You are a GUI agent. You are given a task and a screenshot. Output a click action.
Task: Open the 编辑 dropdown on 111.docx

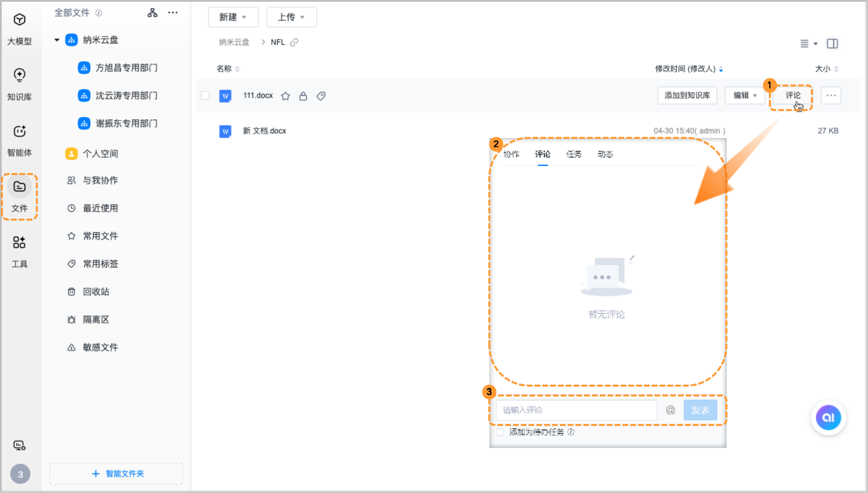(x=744, y=95)
